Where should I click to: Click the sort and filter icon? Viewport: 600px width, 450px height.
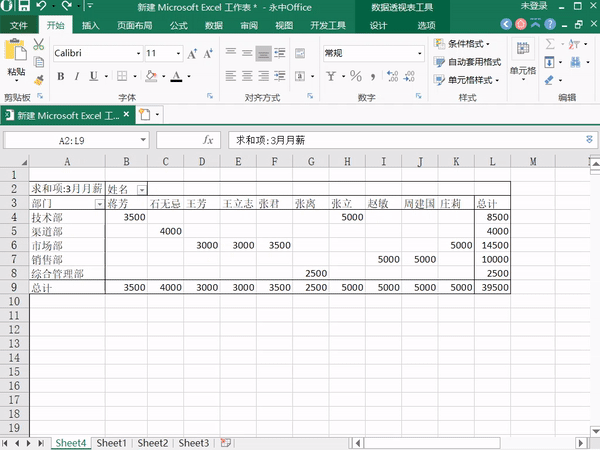(574, 44)
